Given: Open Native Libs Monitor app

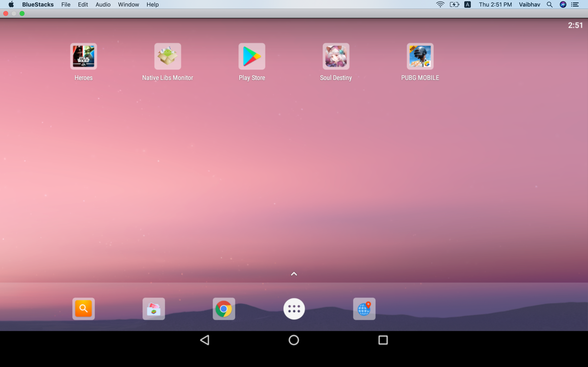Looking at the screenshot, I should [x=168, y=56].
